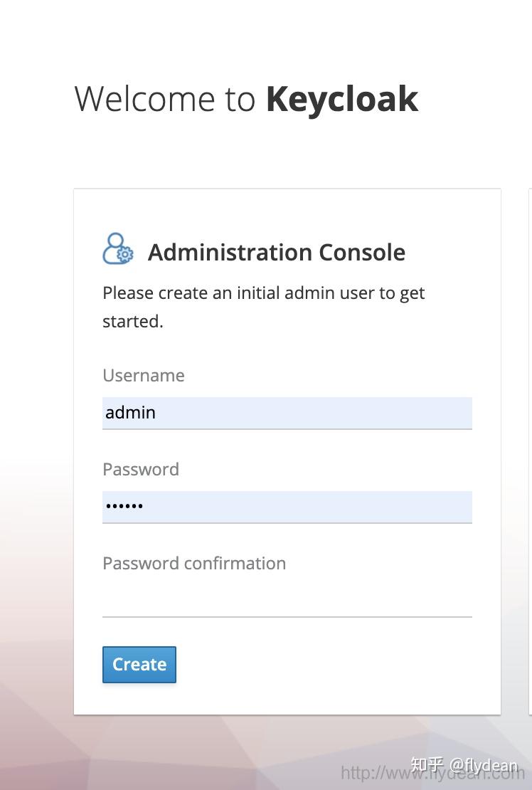Click the Administration Console user-gear icon
The image size is (532, 790).
[117, 249]
